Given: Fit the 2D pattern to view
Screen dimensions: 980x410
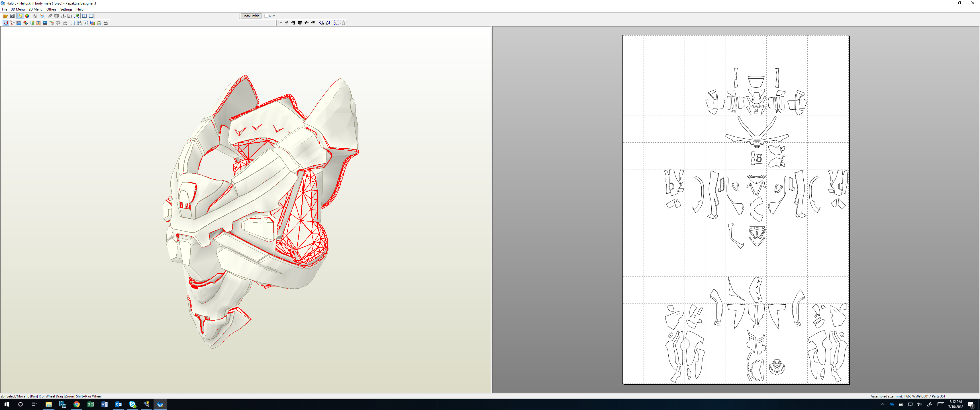Looking at the screenshot, I should point(73,23).
